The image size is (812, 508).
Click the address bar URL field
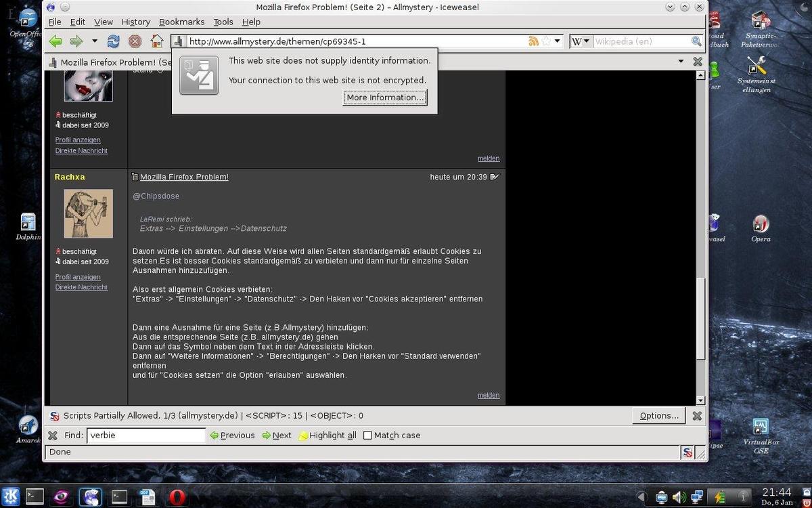click(x=355, y=41)
